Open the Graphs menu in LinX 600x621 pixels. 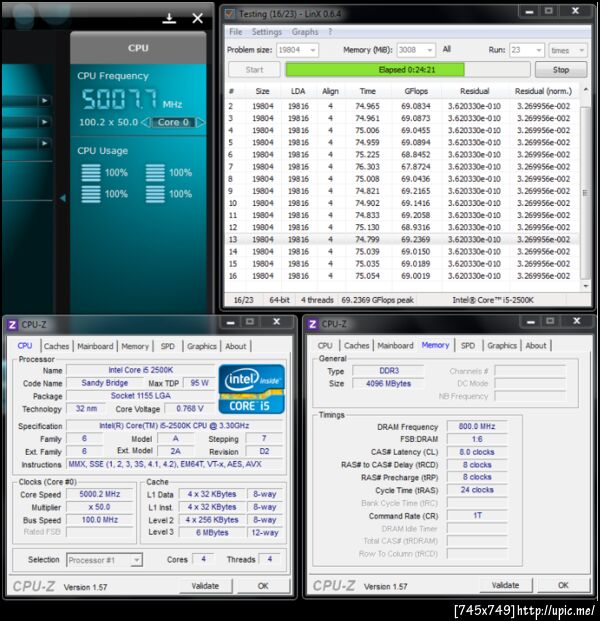tap(305, 32)
